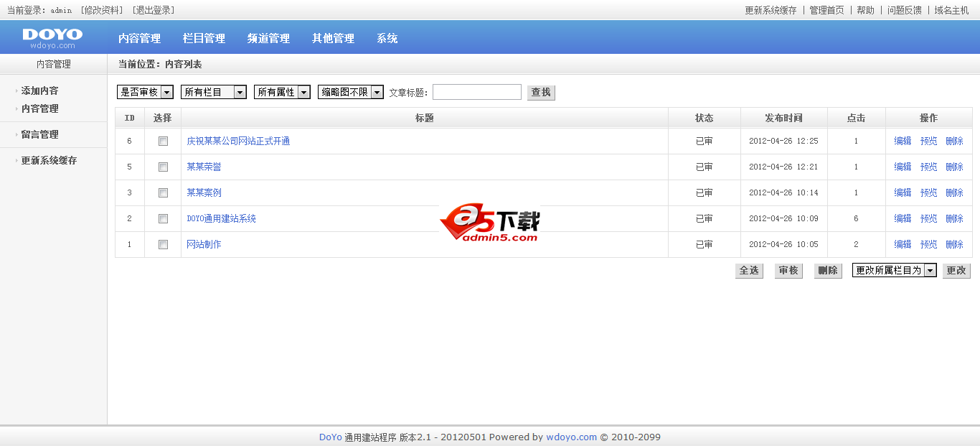Click the wdoyo.com footer link
The height and width of the screenshot is (446, 980).
pos(572,437)
